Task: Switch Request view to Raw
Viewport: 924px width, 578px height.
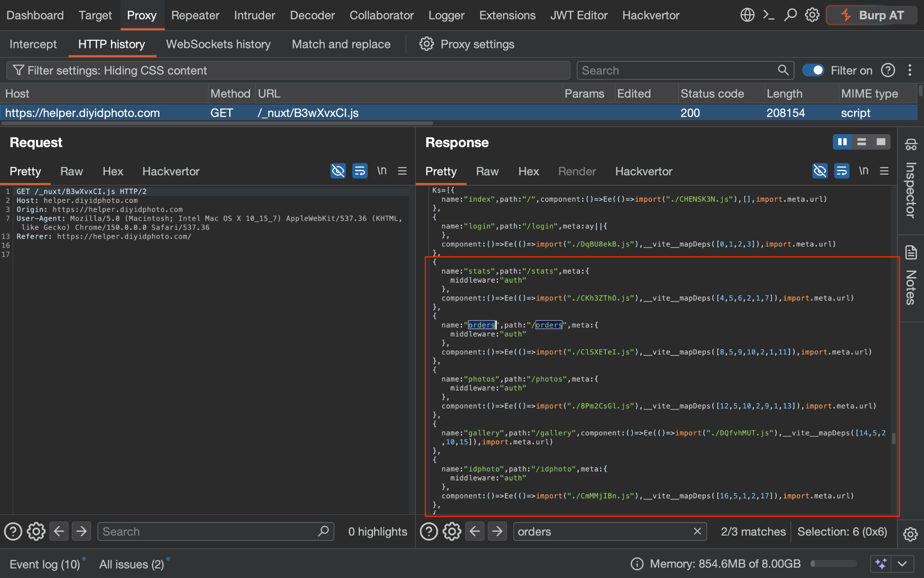Action: [x=72, y=171]
